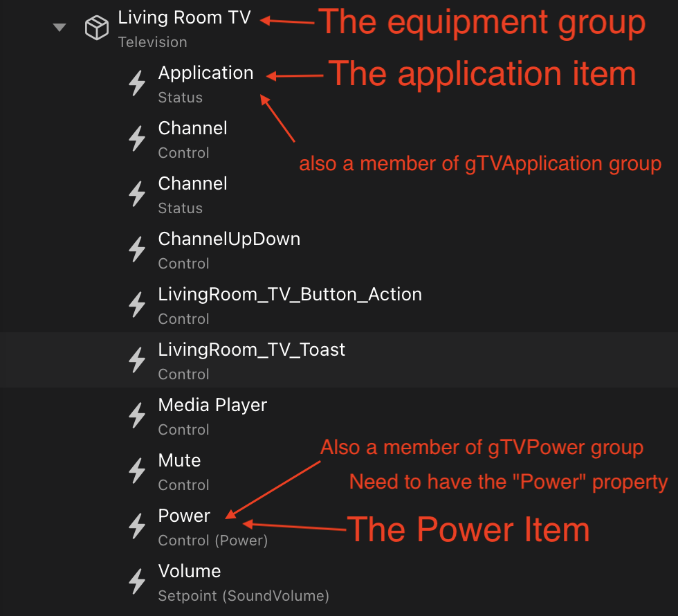678x616 pixels.
Task: Select the Volume setpoint item
Action: (x=190, y=572)
